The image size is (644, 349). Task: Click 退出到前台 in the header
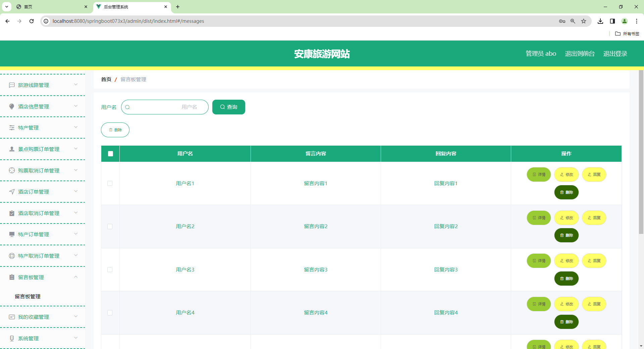(x=580, y=54)
